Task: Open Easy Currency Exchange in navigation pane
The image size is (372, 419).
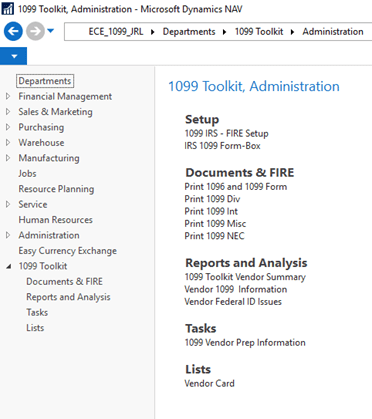Action: 68,251
